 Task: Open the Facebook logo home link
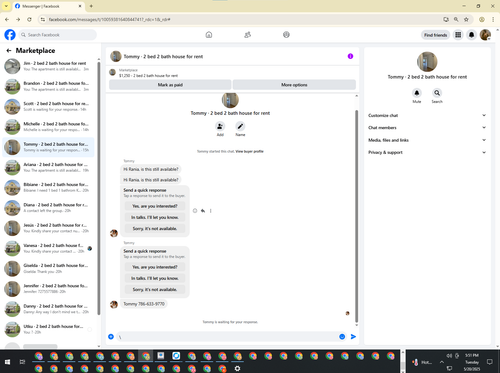10,35
